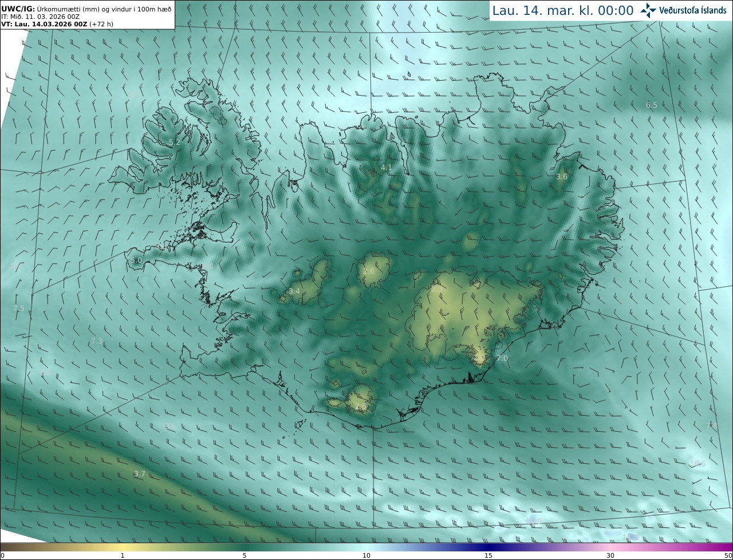
Task: Click the color scale at tick label 10
Action: click(x=366, y=555)
